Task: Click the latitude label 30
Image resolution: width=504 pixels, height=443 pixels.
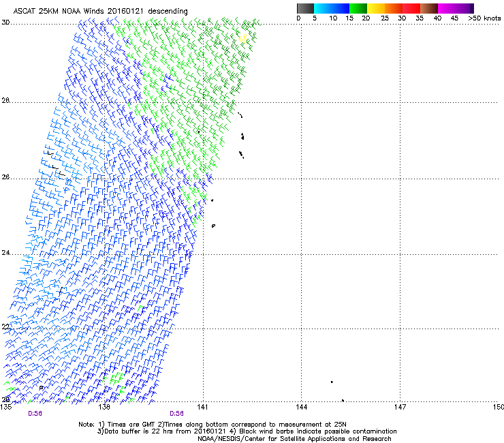Action: [x=5, y=22]
